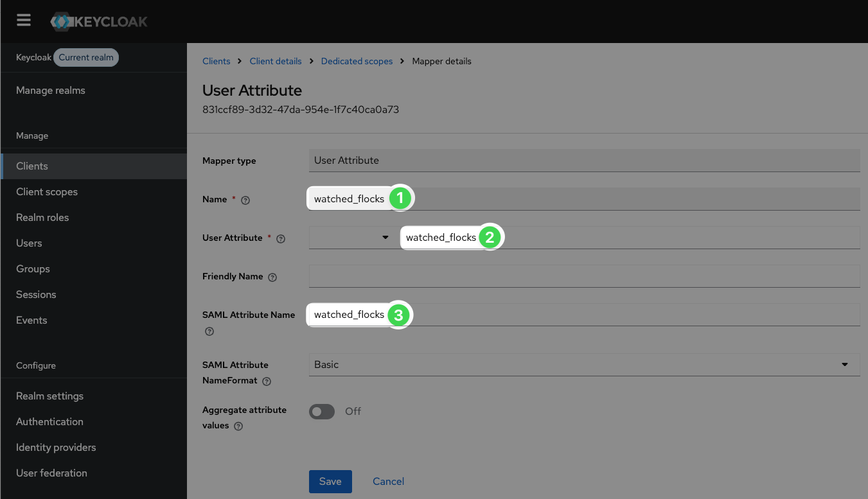The height and width of the screenshot is (499, 868).
Task: Click the Keycloak logo
Action: [99, 21]
